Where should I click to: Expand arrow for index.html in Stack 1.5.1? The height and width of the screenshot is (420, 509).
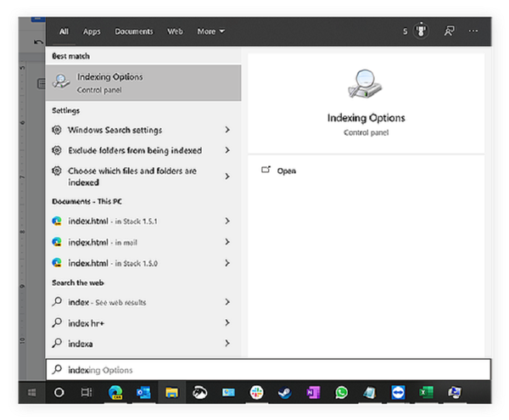227,221
